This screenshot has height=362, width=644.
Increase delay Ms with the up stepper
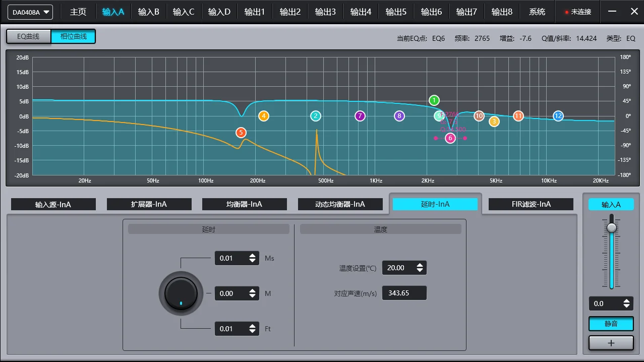252,255
